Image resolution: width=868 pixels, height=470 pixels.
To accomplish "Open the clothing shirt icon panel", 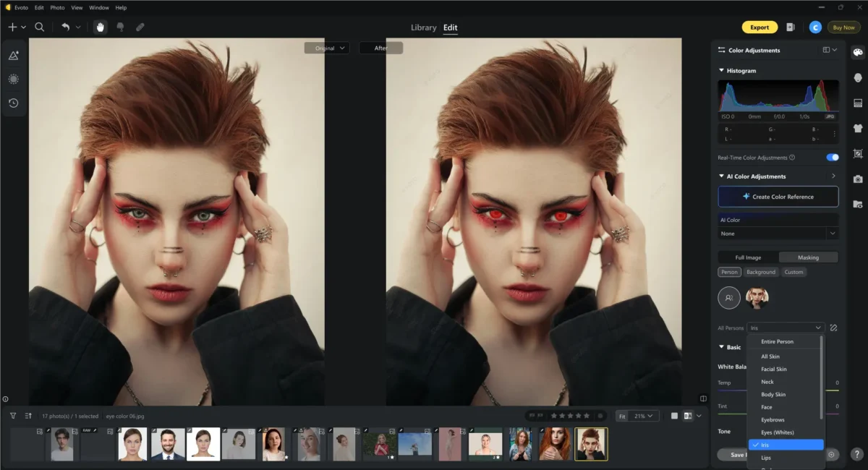I will pyautogui.click(x=858, y=128).
